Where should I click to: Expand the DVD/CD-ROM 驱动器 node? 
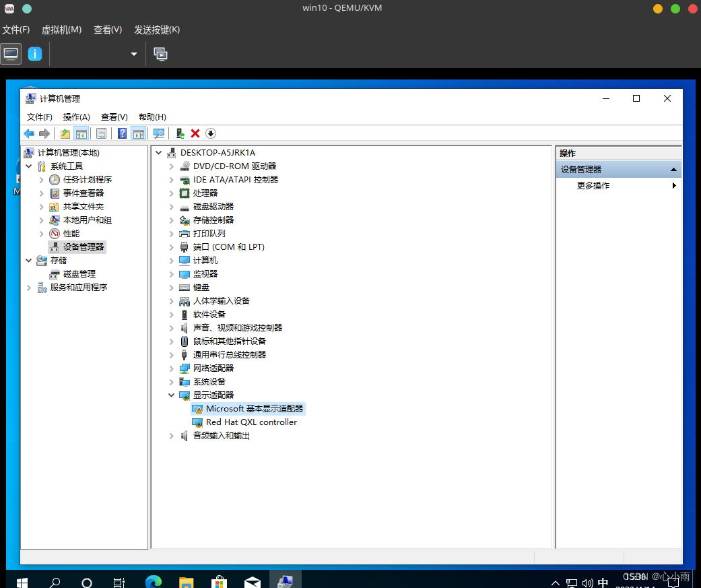[171, 166]
